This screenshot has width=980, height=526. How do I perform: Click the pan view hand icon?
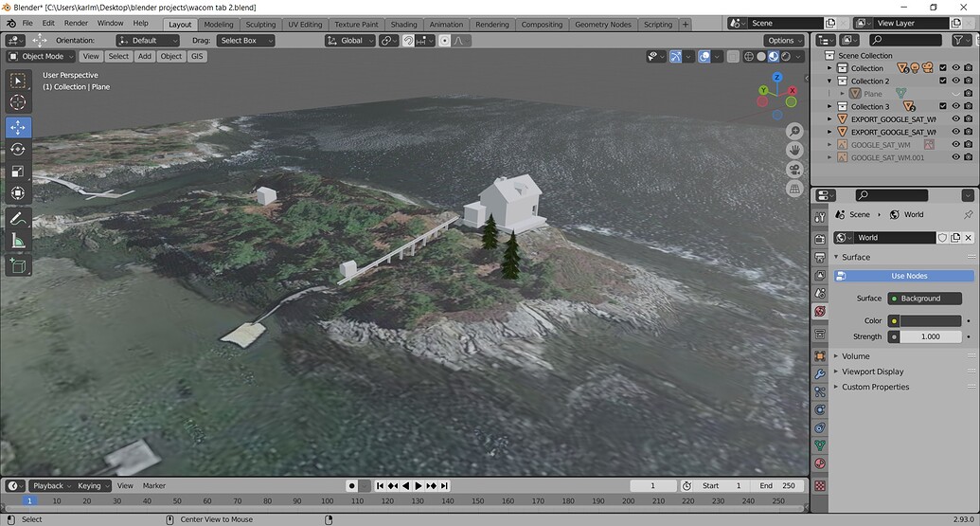(x=794, y=150)
